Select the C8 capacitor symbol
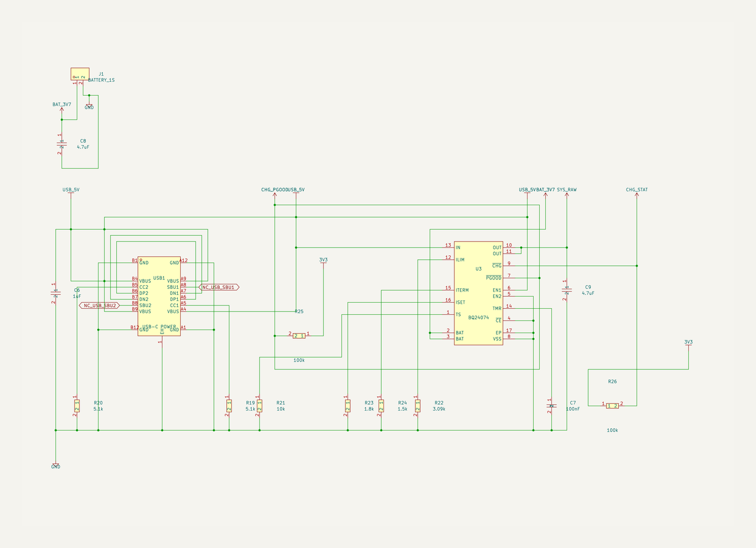 62,145
